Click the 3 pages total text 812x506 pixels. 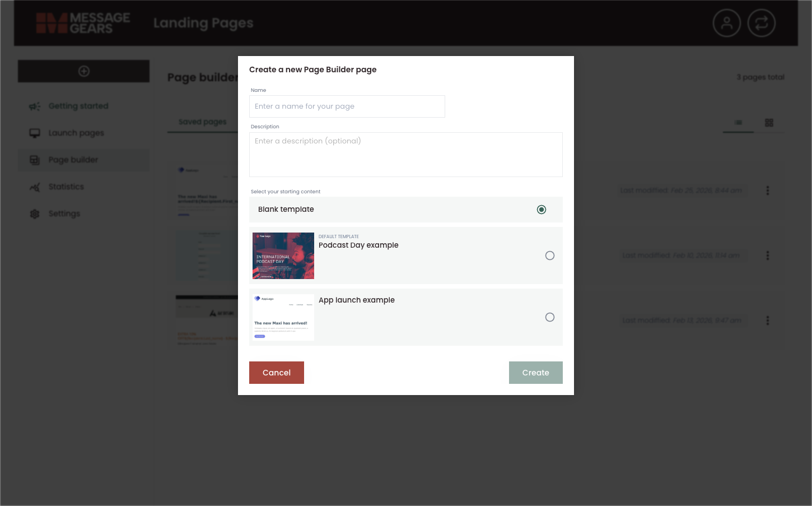[x=760, y=77]
